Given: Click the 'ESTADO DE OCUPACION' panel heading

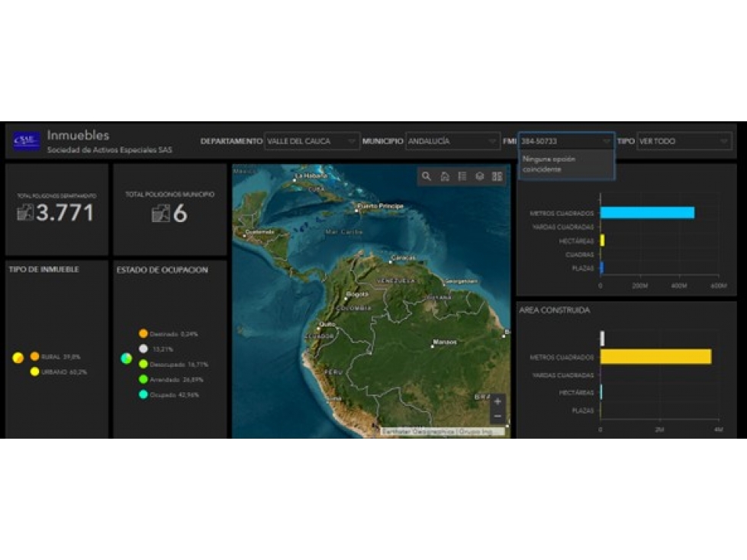Looking at the screenshot, I should pos(162,269).
